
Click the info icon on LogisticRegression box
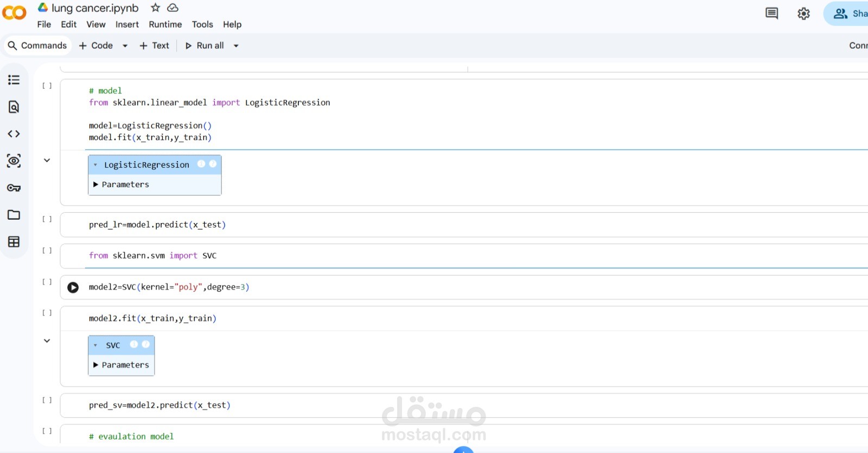tap(201, 164)
